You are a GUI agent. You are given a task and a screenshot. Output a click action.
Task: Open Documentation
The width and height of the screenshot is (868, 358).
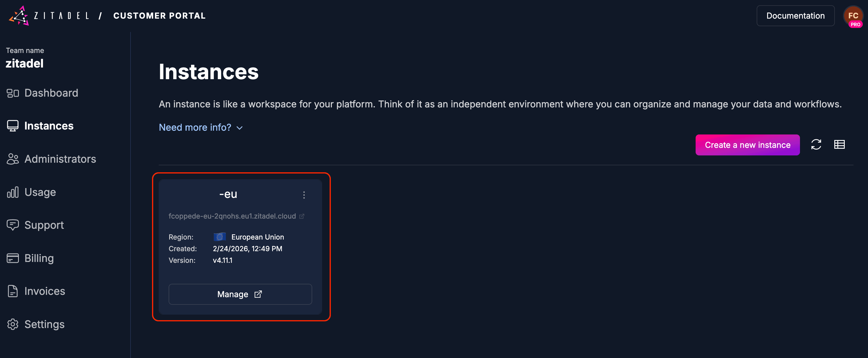(x=795, y=15)
